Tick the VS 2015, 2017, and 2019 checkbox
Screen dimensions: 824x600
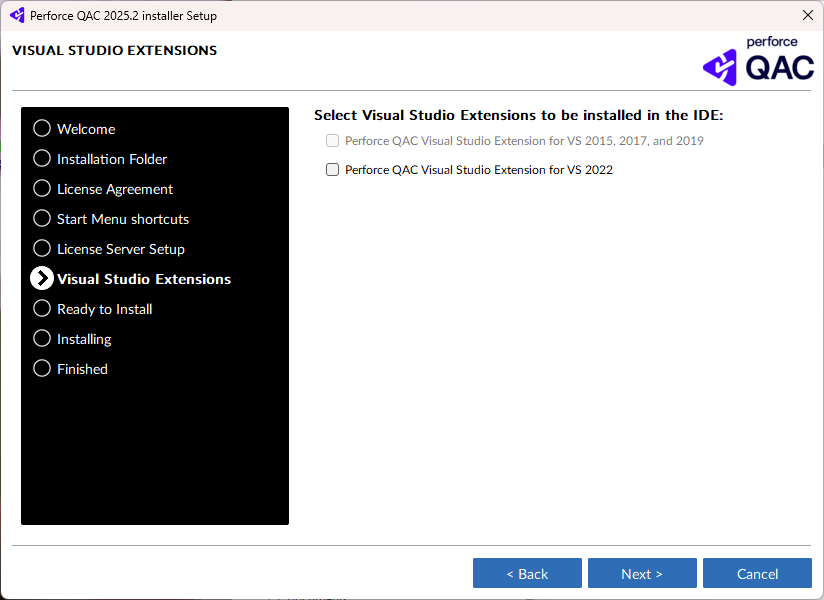pos(333,141)
